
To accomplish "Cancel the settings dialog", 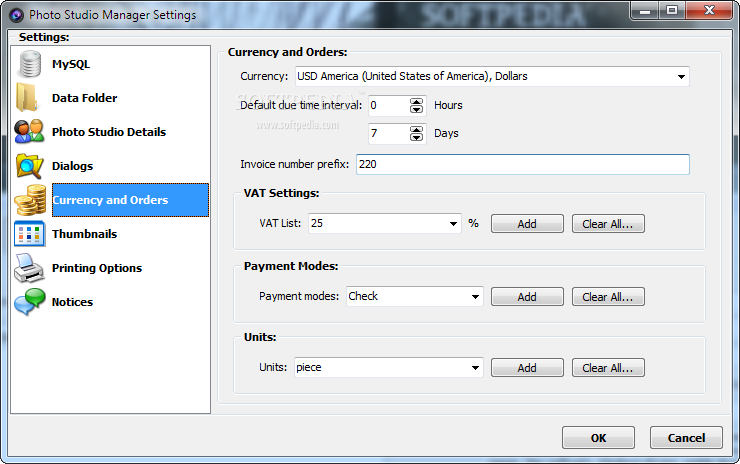I will coord(686,438).
